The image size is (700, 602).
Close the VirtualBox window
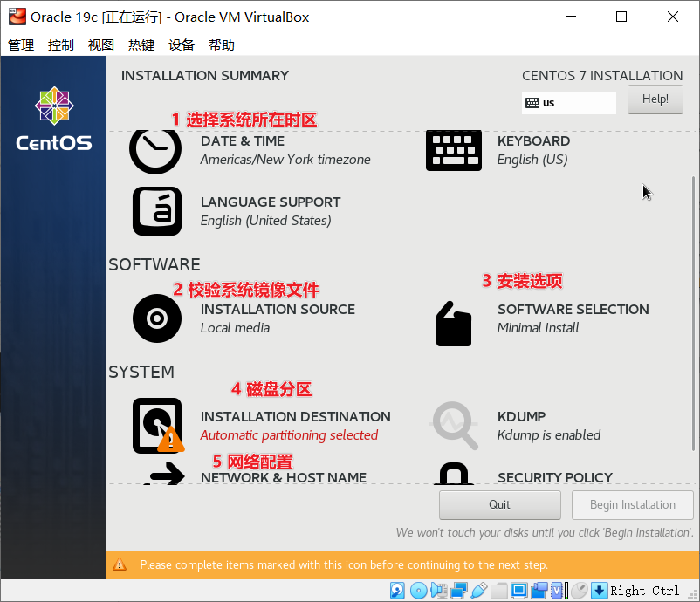point(673,17)
